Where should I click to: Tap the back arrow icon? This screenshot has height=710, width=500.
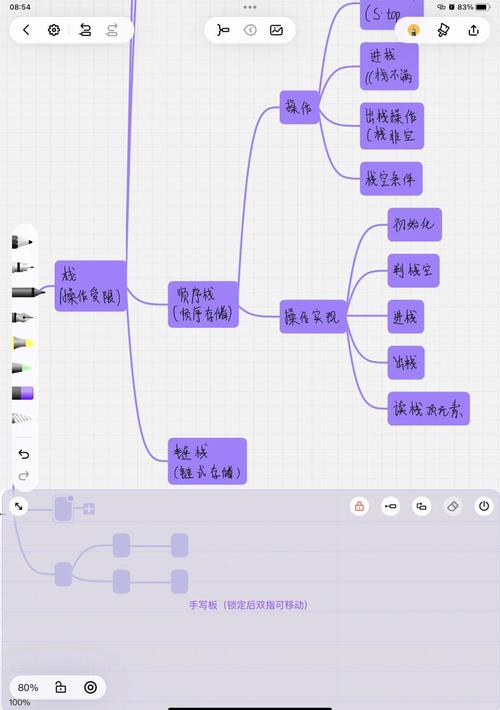click(26, 30)
